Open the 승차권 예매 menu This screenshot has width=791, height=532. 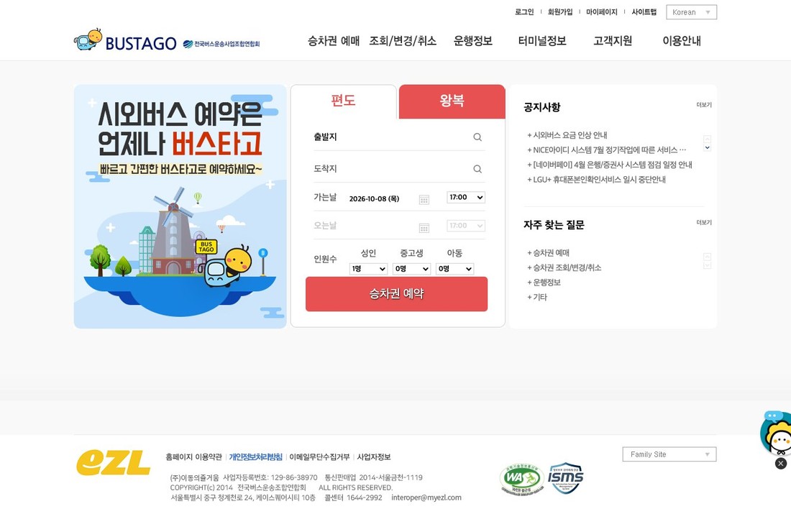pyautogui.click(x=334, y=41)
